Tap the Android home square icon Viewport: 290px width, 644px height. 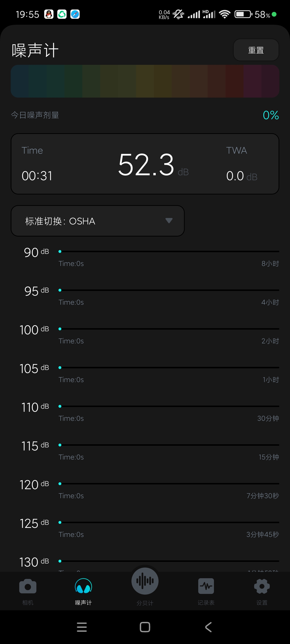[x=145, y=627]
